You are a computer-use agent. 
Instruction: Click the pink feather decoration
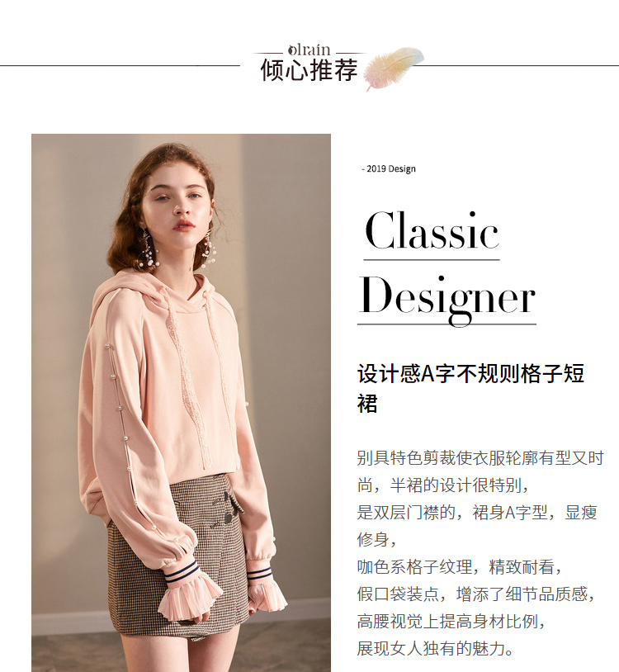[393, 68]
